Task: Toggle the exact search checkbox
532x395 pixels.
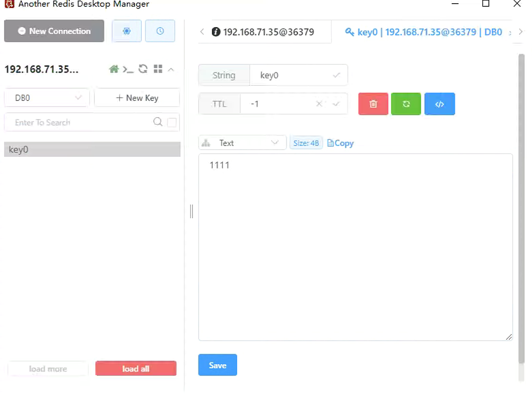Action: (172, 122)
